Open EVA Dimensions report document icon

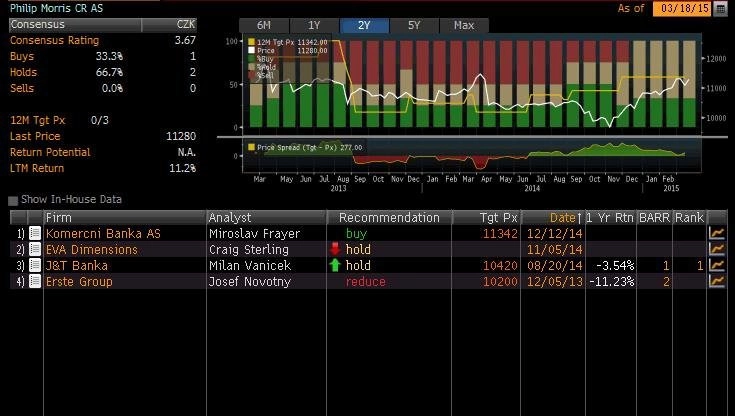[x=35, y=249]
